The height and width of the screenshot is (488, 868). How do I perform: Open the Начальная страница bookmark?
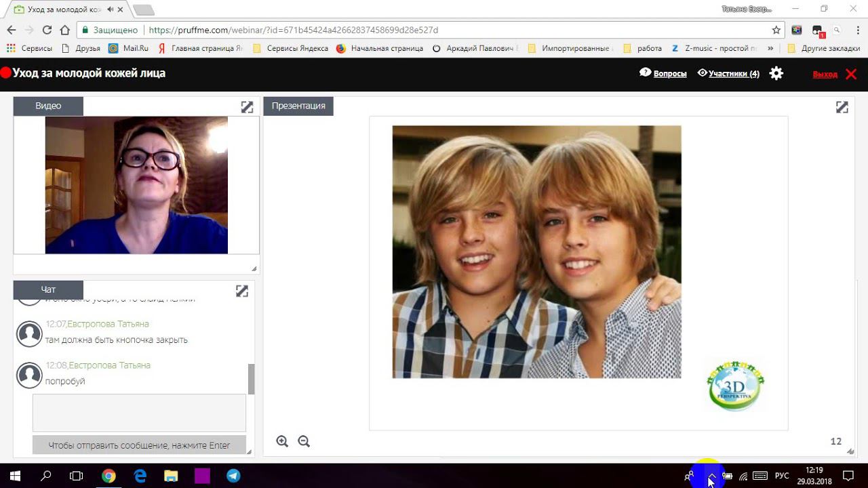380,48
